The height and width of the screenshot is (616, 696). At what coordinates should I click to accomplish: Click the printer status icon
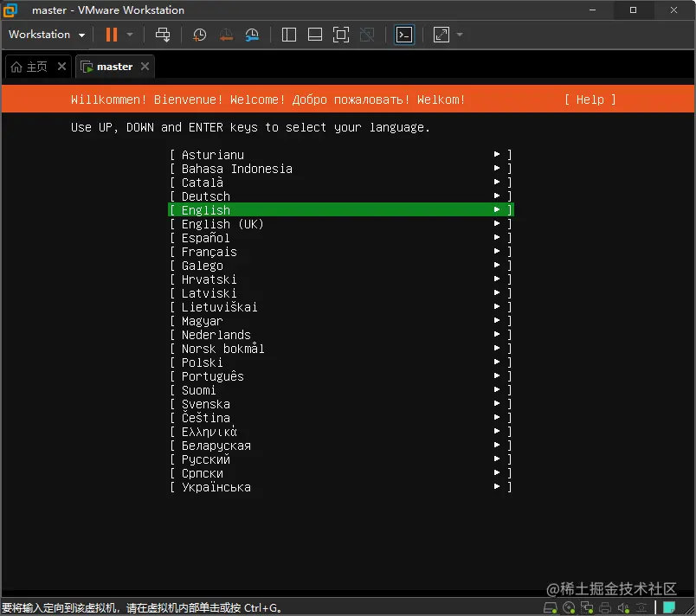(605, 607)
